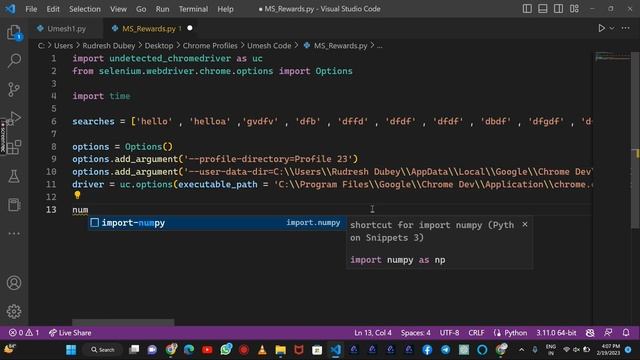Open the Testing flask view
Image resolution: width=640 pixels, height=360 pixels.
[x=14, y=176]
